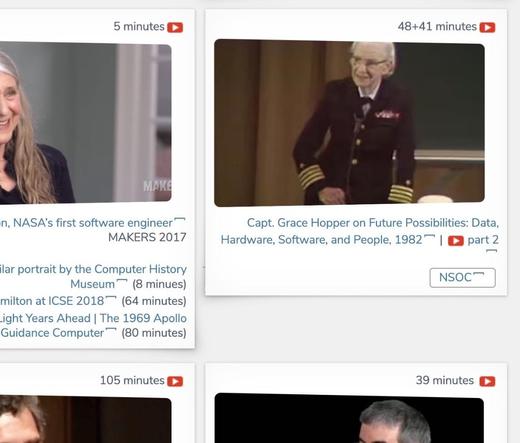Click external link icon under part 2
Image resolution: width=520 pixels, height=443 pixels.
coord(492,251)
